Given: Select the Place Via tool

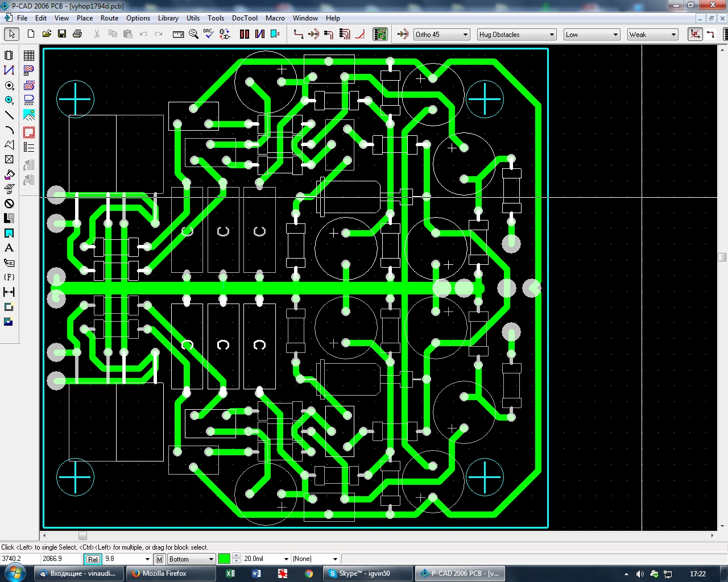Looking at the screenshot, I should coord(9,100).
